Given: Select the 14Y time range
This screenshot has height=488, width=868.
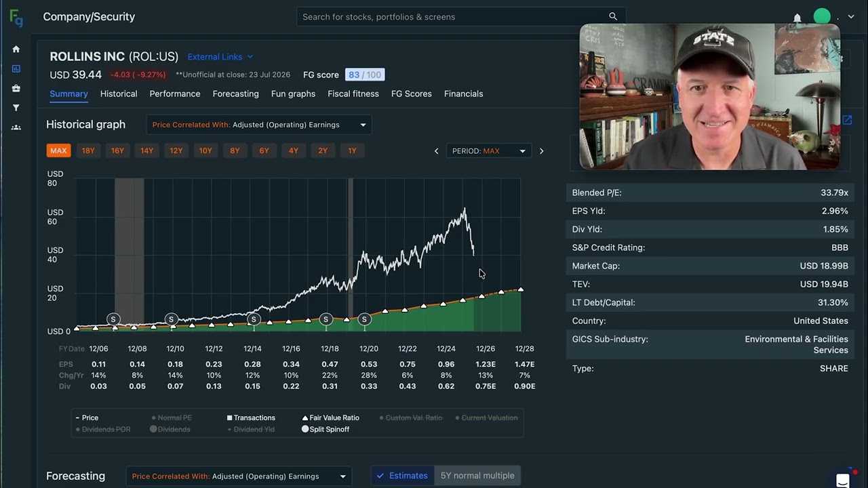Looking at the screenshot, I should tap(146, 151).
